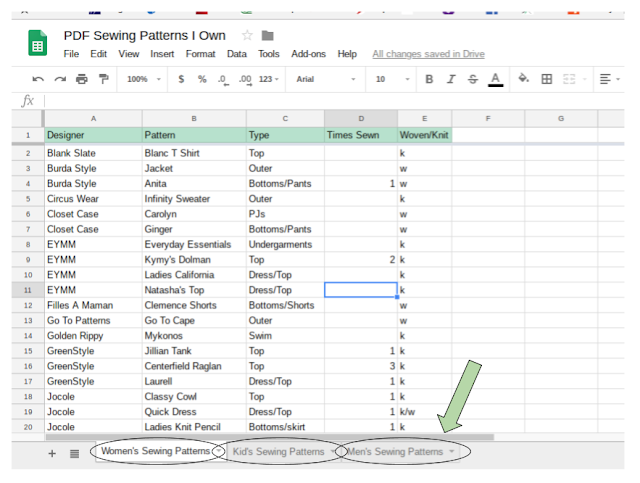Add a new sheet with plus icon

coord(52,453)
